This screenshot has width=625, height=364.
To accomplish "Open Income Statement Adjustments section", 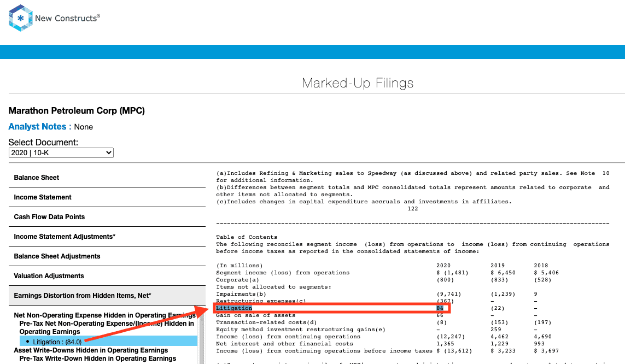I will tap(107, 237).
